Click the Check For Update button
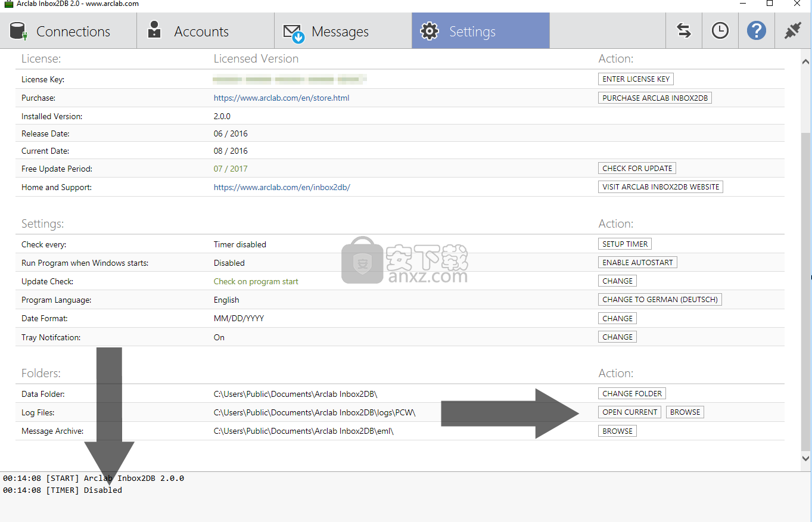 tap(637, 168)
